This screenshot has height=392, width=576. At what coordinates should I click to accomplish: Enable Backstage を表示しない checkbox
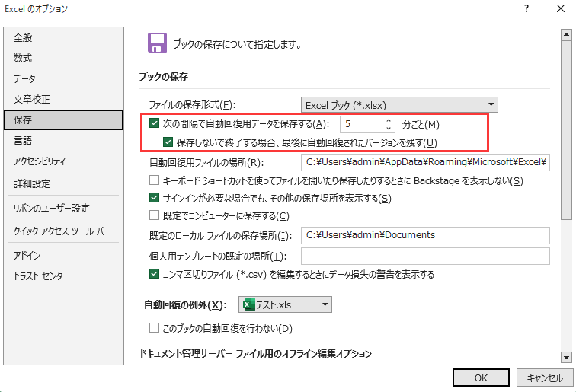(154, 180)
